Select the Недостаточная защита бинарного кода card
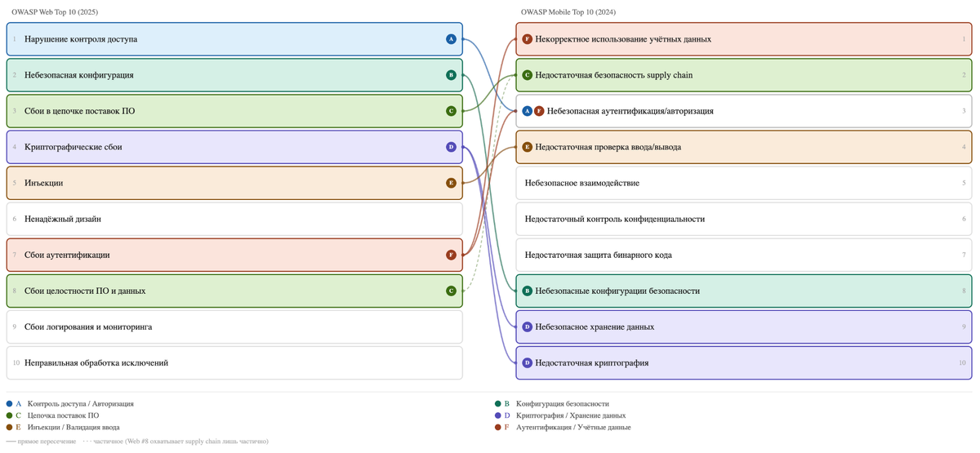This screenshot has height=453, width=980. 744,255
